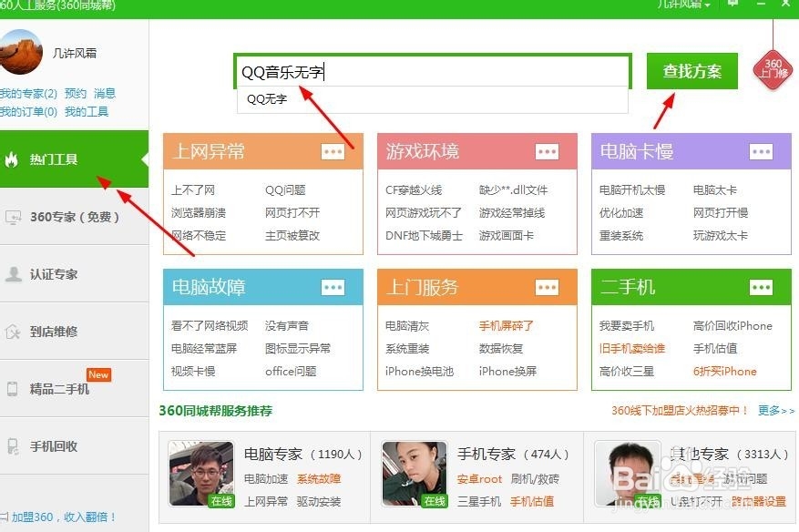Open 我的专家(2) link
This screenshot has width=799, height=532.
[x=28, y=94]
